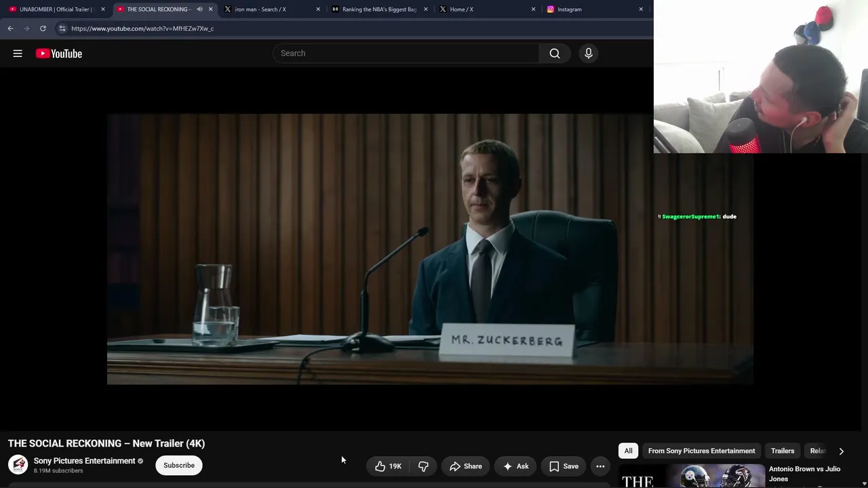Viewport: 868px width, 488px height.
Task: Subscribe to Sony Pictures Entertainment
Action: pos(179,466)
